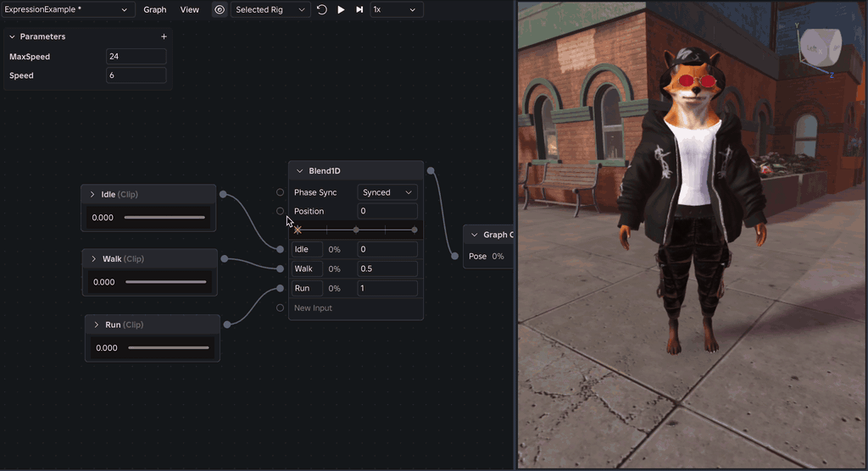Click the Run weight 0% label
The width and height of the screenshot is (868, 471).
(x=334, y=288)
